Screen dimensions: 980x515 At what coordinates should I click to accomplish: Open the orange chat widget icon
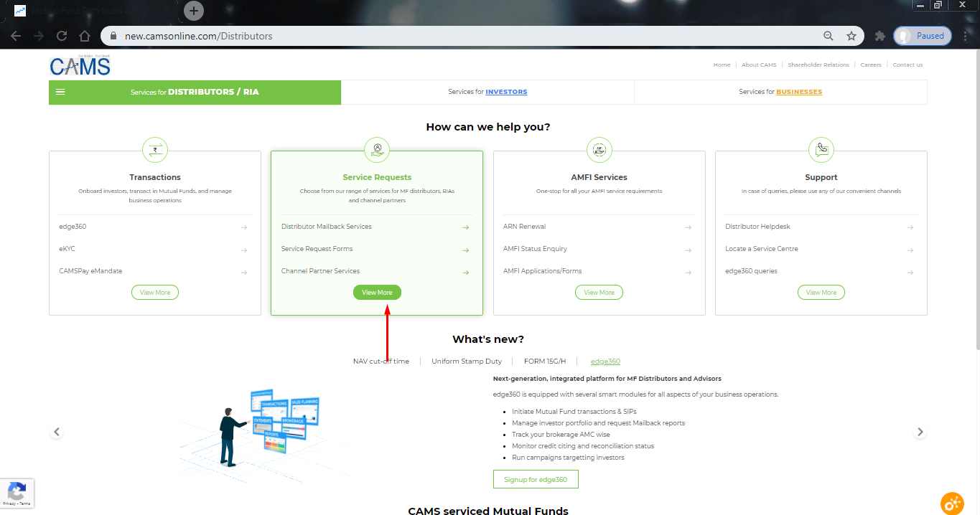pyautogui.click(x=952, y=503)
